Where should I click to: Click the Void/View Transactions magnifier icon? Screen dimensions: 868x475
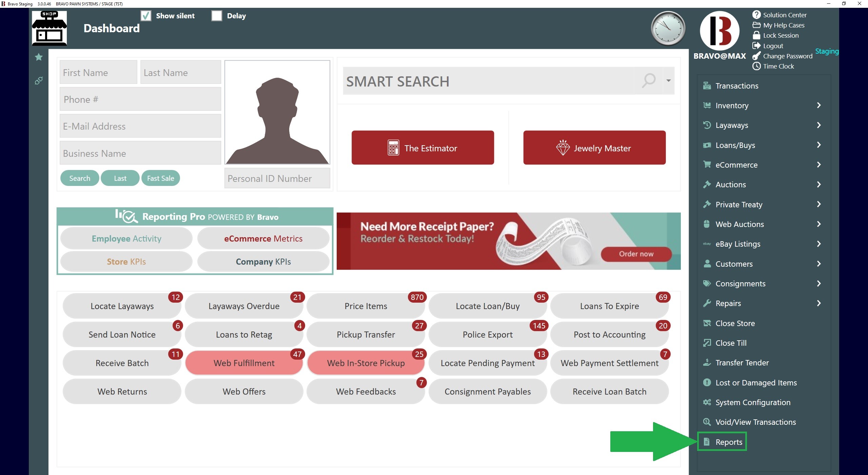[707, 422]
